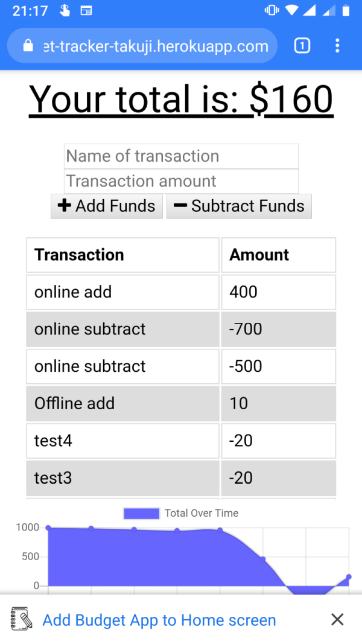Tap the battery status icon
Image resolution: width=362 pixels, height=644 pixels.
point(346,10)
